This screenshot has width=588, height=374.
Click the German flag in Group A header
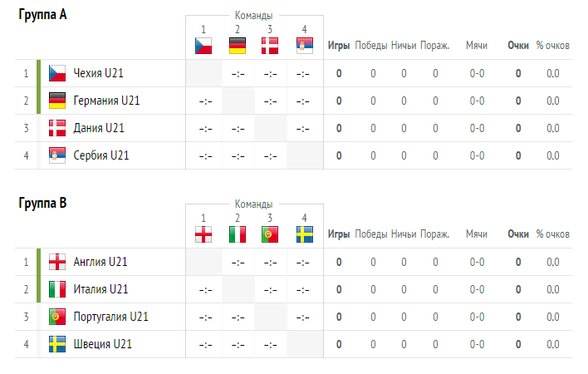(x=238, y=46)
